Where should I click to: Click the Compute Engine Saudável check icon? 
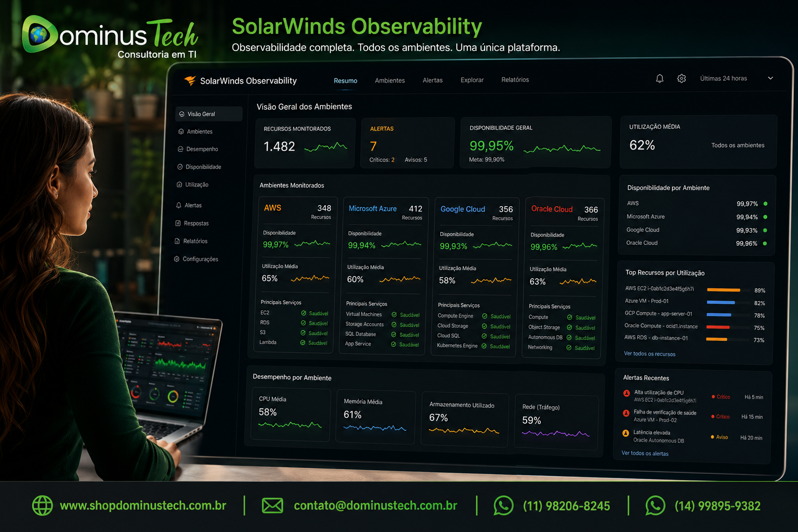point(485,316)
